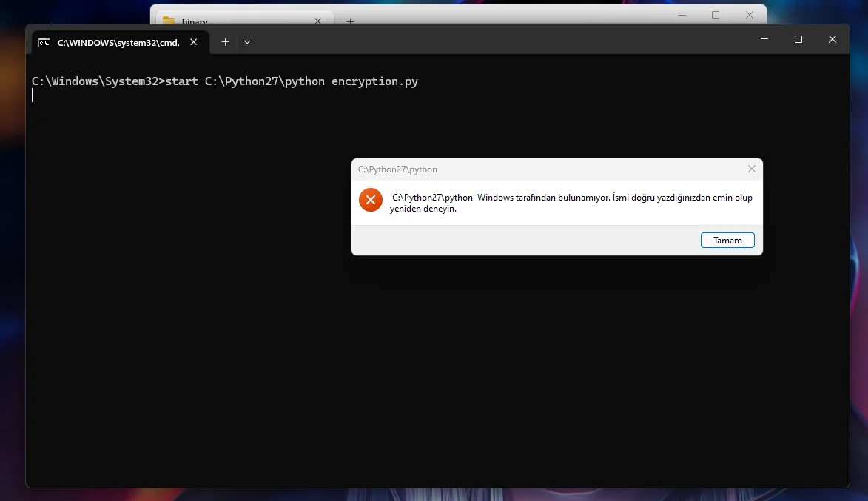Screen dimensions: 868x501
Task: Click the folder icon in binary tab
Action: coord(169,21)
